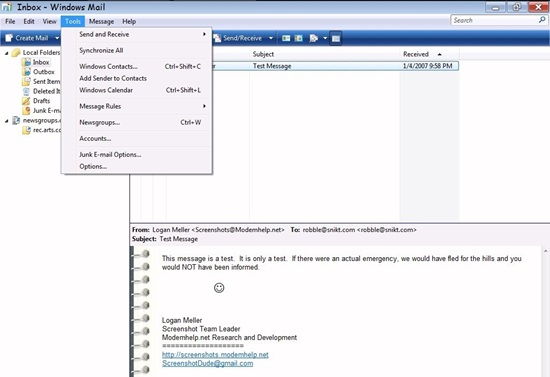The image size is (550, 377).
Task: Click the Deleted Items trash icon
Action: [x=26, y=91]
